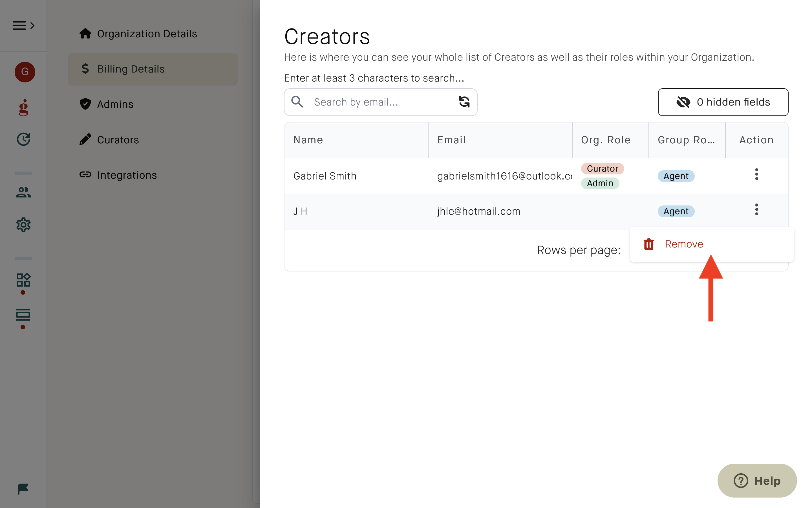Image resolution: width=812 pixels, height=508 pixels.
Task: Click the flag icon at bottom
Action: [23, 489]
